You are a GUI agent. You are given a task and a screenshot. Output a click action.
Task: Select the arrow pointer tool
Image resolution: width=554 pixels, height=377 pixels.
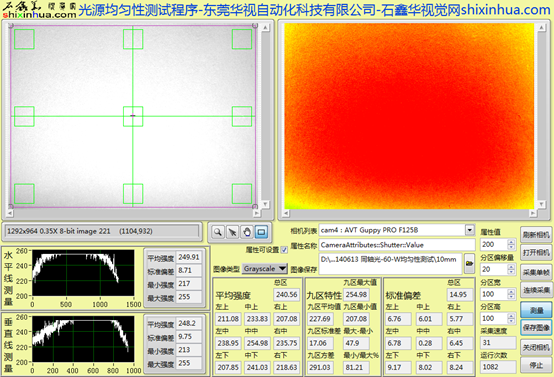pos(232,232)
